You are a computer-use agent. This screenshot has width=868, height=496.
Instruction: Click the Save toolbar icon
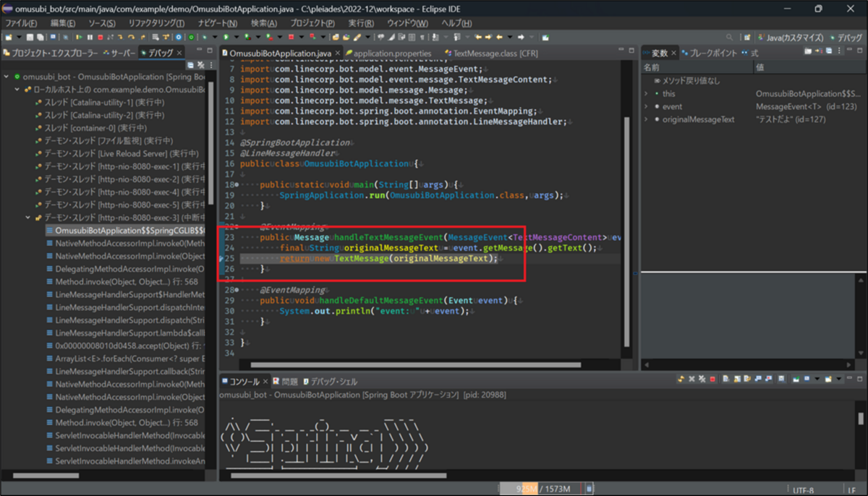[30, 36]
